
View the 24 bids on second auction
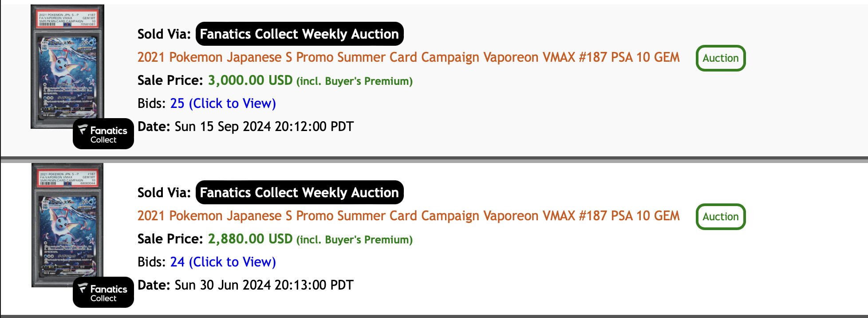coord(223,262)
